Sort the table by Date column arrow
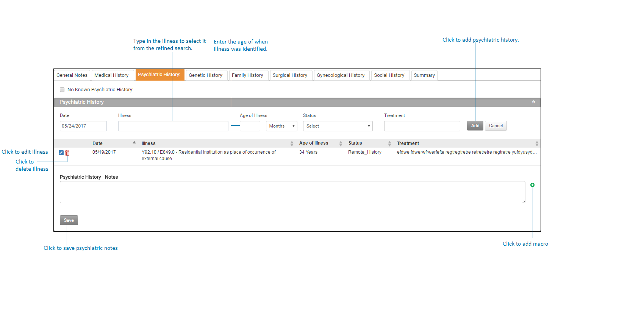The width and height of the screenshot is (644, 324). pos(134,143)
